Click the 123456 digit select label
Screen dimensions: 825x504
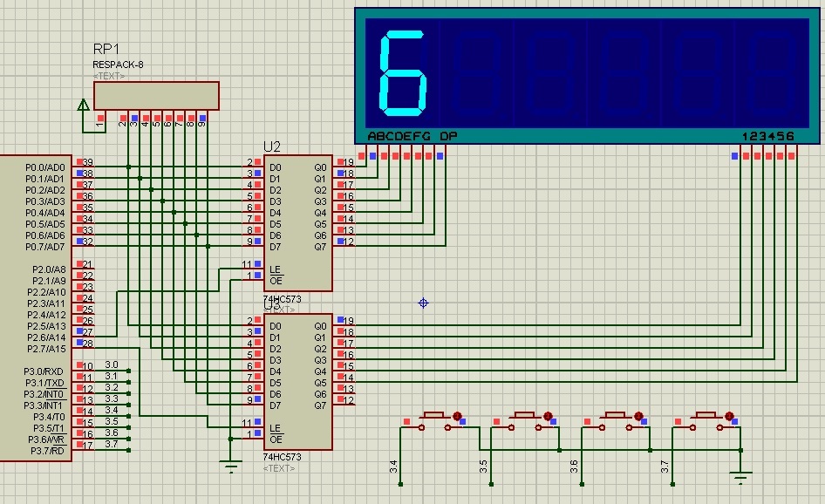tap(767, 136)
